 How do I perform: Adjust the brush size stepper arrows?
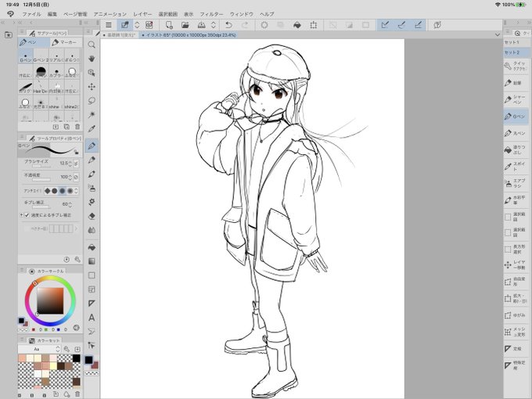pos(70,164)
